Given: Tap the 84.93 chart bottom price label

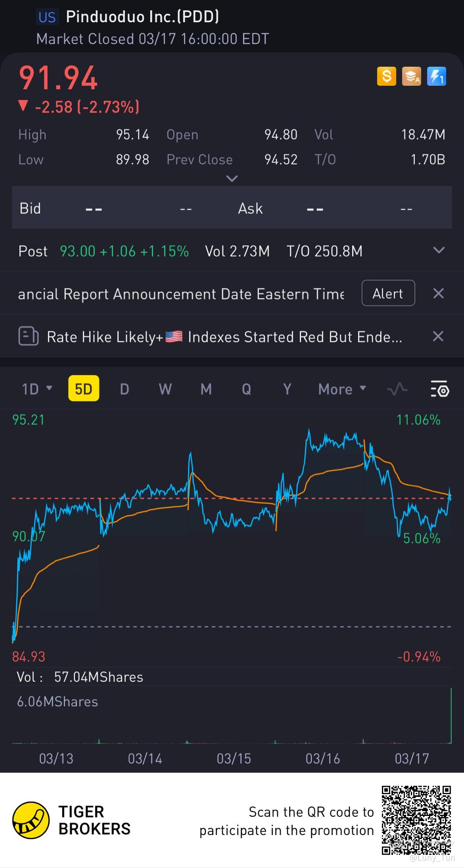Looking at the screenshot, I should click(28, 656).
